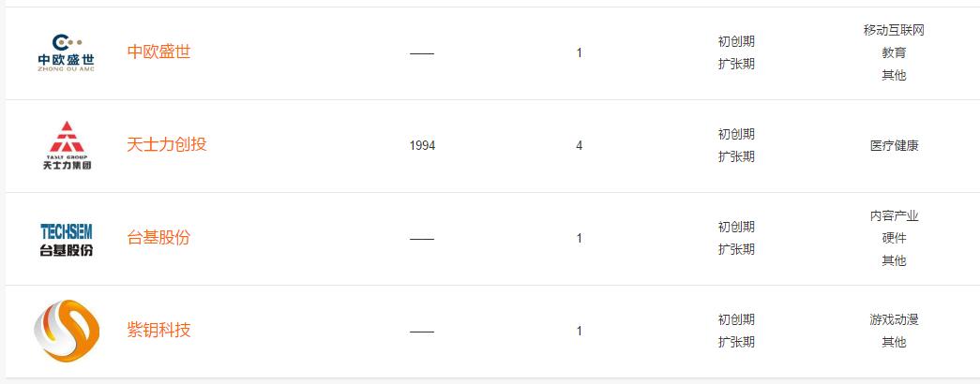Open the 天士力创投 investor link

pos(167,144)
